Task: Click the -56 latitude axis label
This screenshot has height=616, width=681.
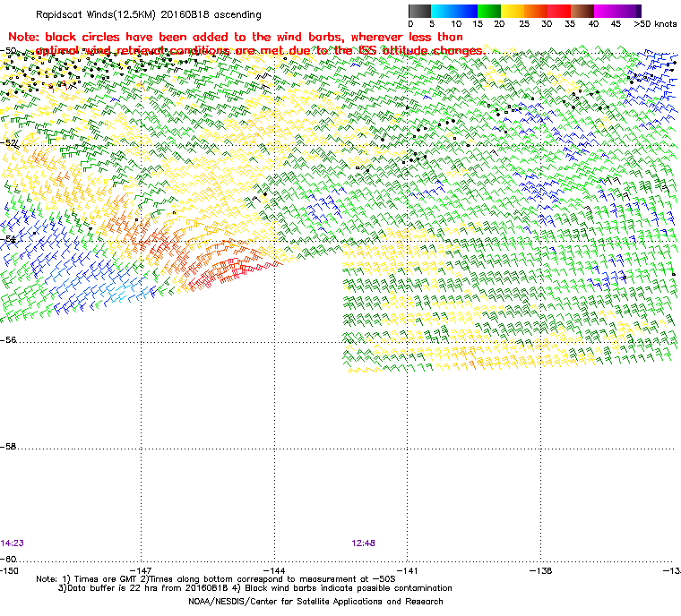Action: (x=8, y=339)
